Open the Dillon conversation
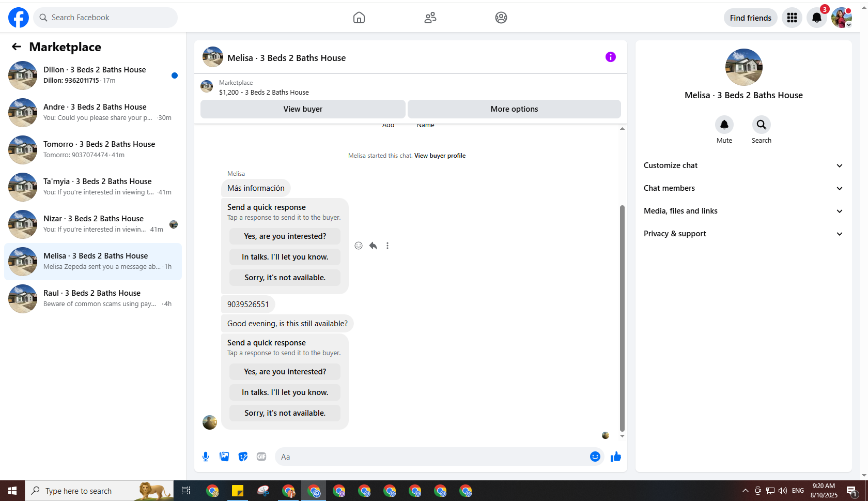 [93, 75]
